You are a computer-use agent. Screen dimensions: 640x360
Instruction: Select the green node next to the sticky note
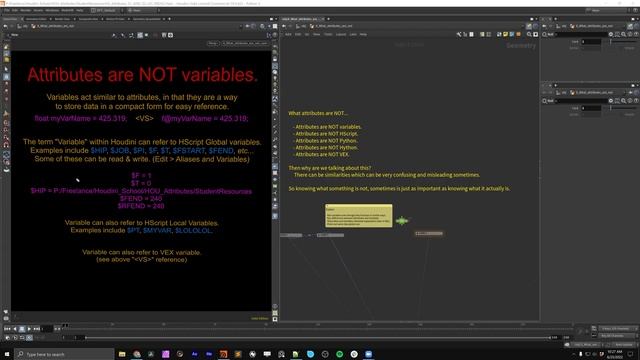(x=402, y=221)
